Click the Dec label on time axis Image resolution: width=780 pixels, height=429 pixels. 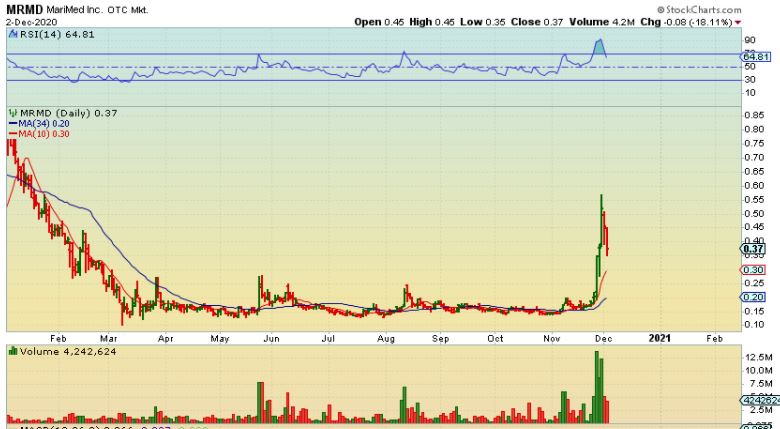tap(603, 338)
